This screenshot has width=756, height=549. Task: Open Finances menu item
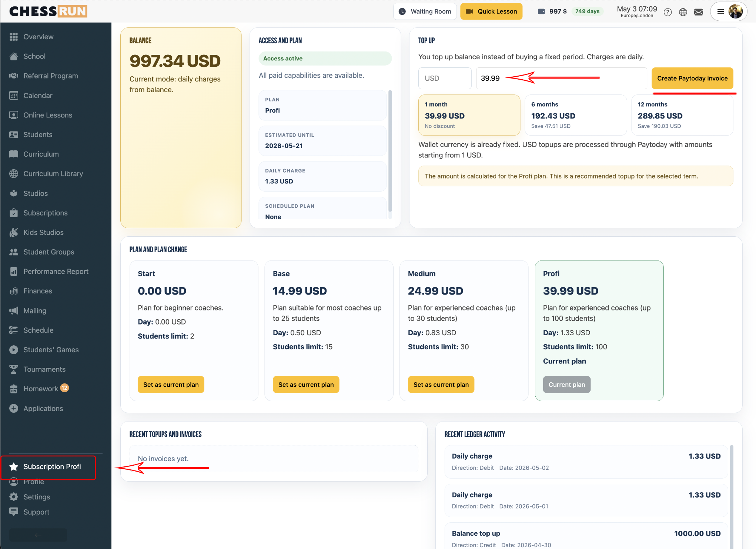pos(37,291)
